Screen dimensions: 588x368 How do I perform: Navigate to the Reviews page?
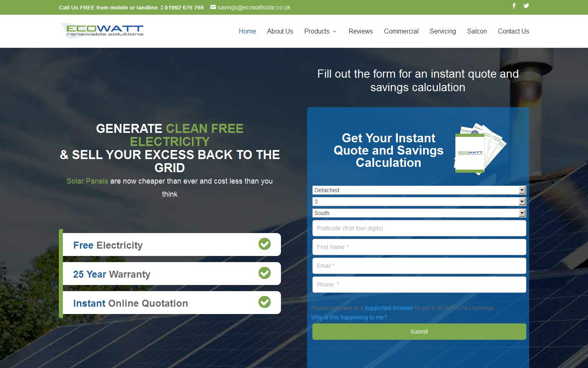(x=360, y=31)
